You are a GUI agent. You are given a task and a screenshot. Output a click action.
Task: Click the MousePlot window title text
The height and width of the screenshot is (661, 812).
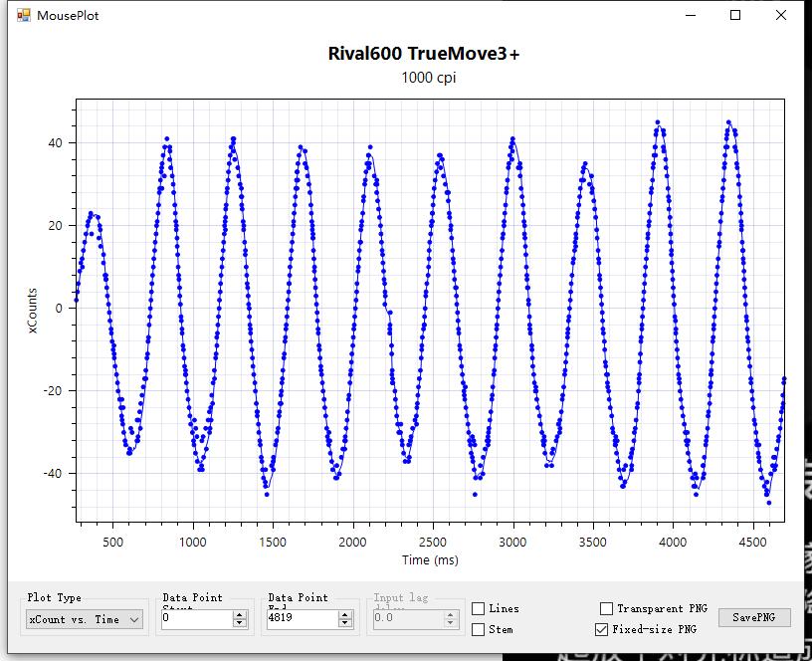click(x=68, y=16)
